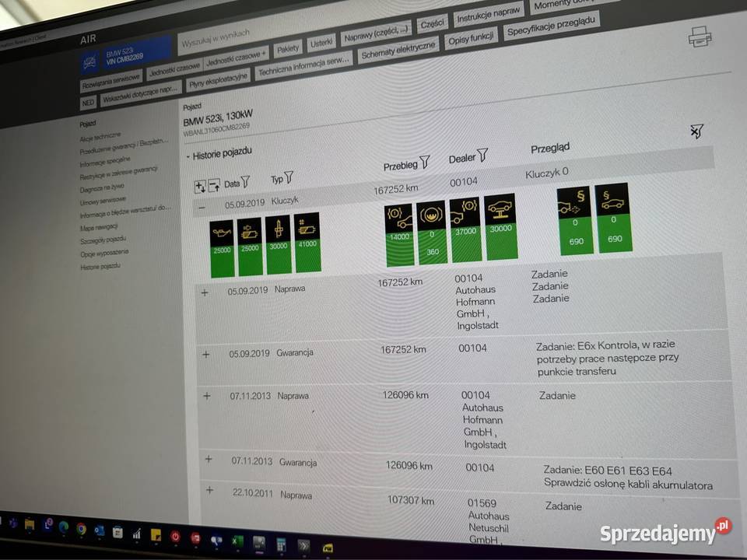Open Excel from the taskbar
Screen dimensions: 747x560
pyautogui.click(x=237, y=541)
